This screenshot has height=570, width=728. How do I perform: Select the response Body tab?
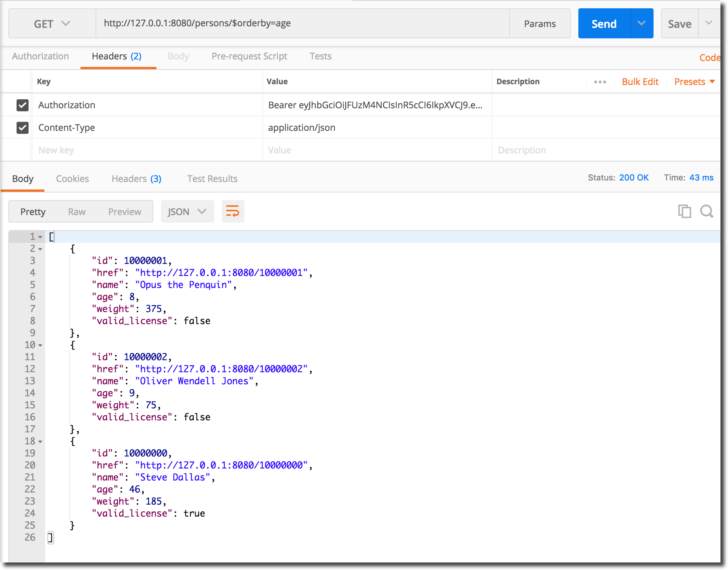[23, 179]
